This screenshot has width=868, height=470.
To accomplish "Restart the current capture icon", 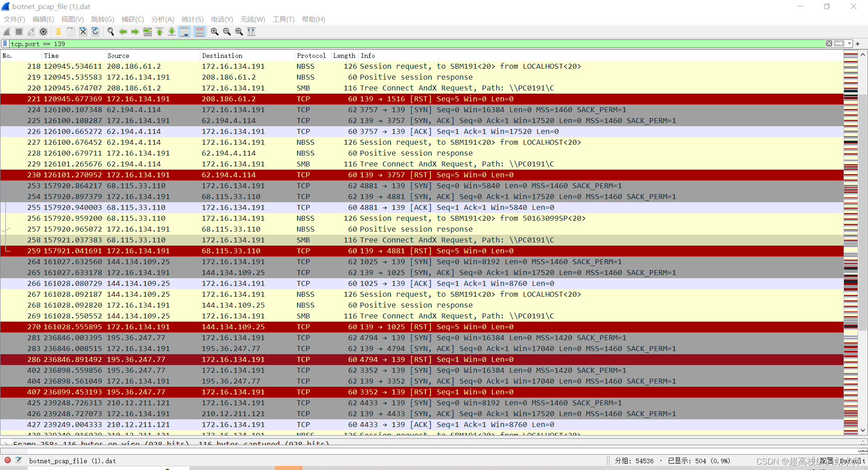I will [31, 32].
